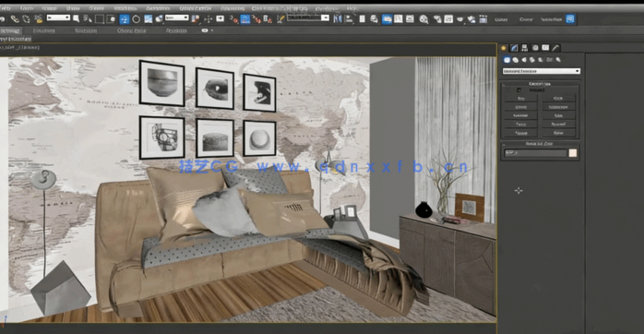Open the reference coordinate system dropdown
644x334 pixels.
(176, 18)
